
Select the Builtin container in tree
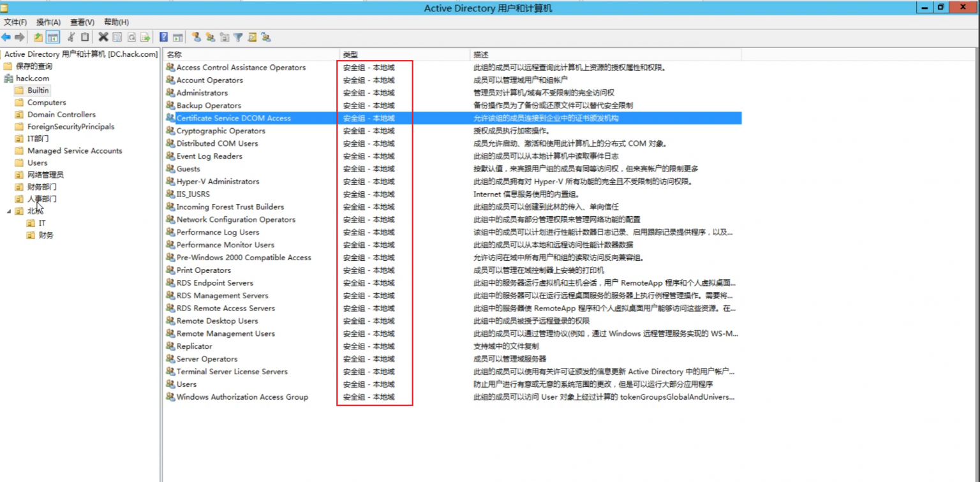38,90
